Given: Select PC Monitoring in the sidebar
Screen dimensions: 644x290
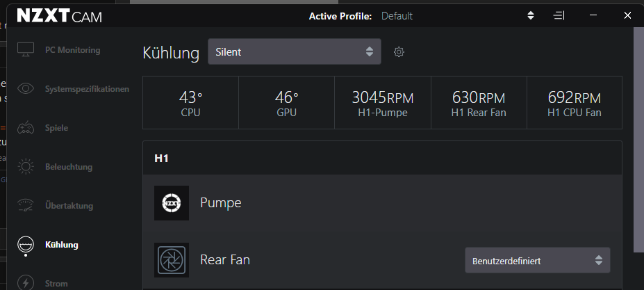Looking at the screenshot, I should click(x=72, y=50).
